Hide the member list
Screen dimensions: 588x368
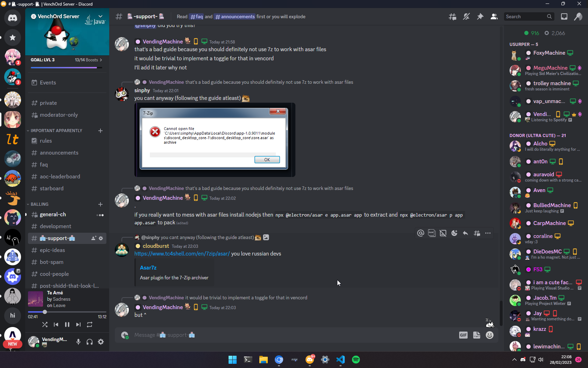coord(494,16)
